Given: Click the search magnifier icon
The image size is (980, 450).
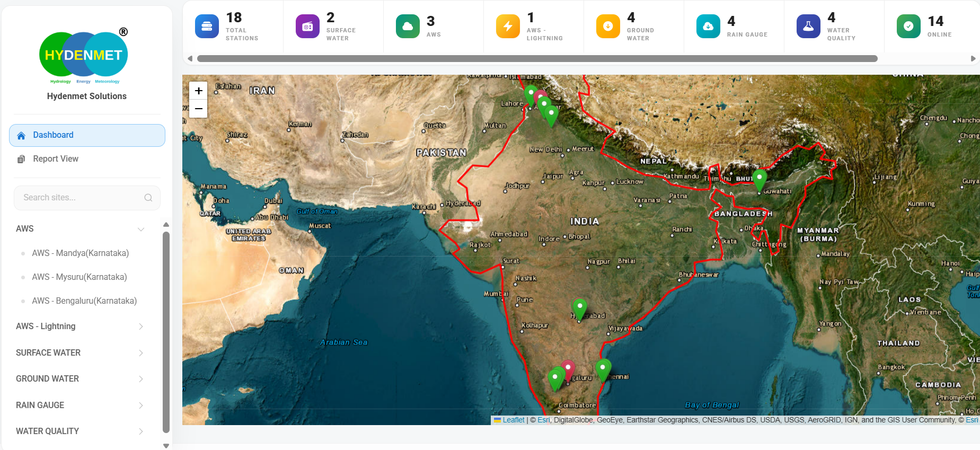Looking at the screenshot, I should 148,198.
